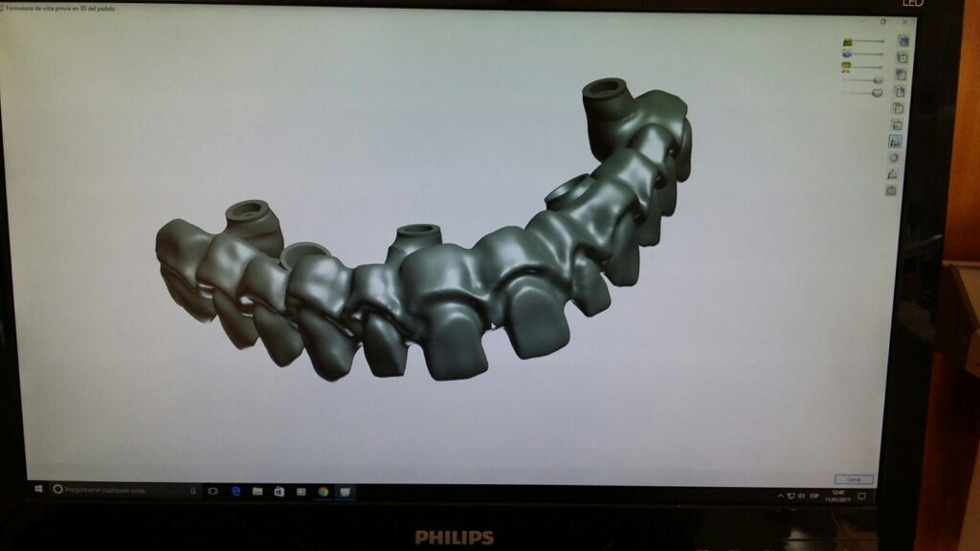Open the Store from the taskbar
Screen dimensions: 980x551
coord(279,492)
